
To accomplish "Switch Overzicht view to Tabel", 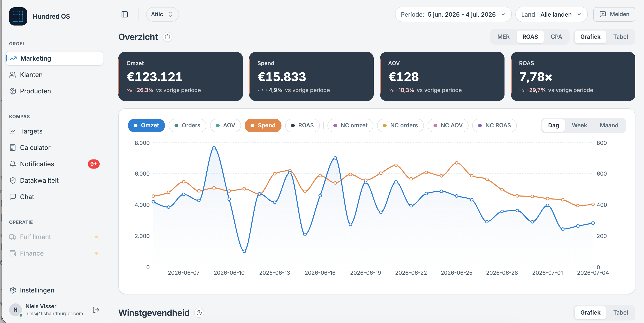I will pos(620,37).
